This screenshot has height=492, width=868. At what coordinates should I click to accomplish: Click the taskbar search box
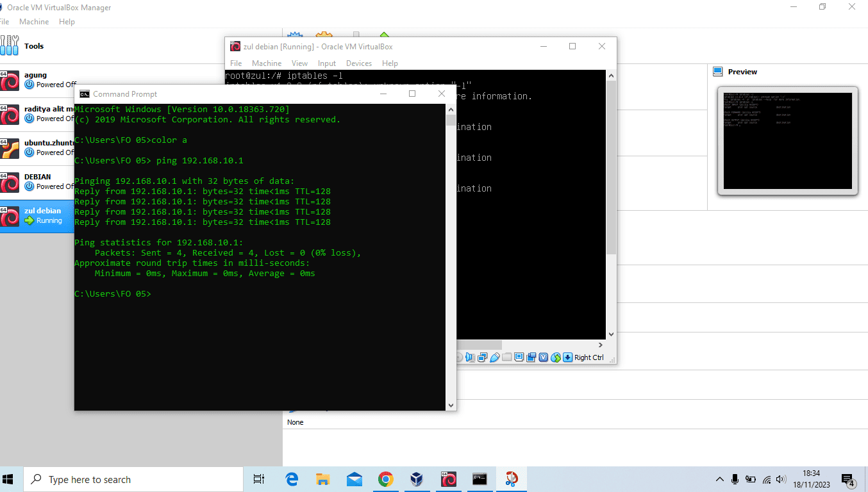[x=133, y=479]
